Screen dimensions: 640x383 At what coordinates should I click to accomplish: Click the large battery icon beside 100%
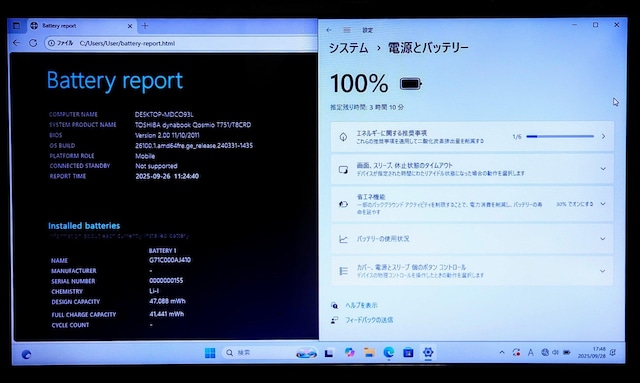point(411,84)
